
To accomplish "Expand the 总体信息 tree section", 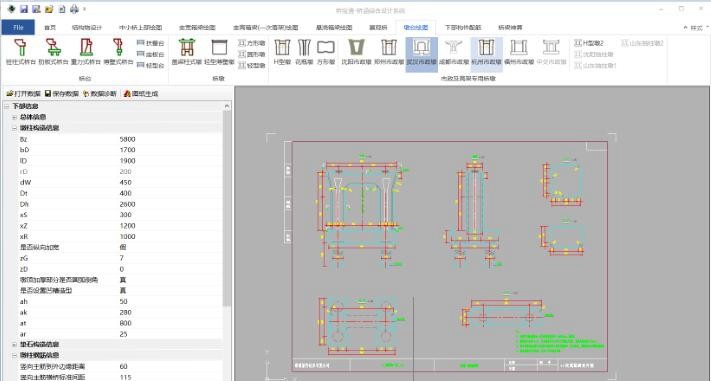I will tap(14, 117).
